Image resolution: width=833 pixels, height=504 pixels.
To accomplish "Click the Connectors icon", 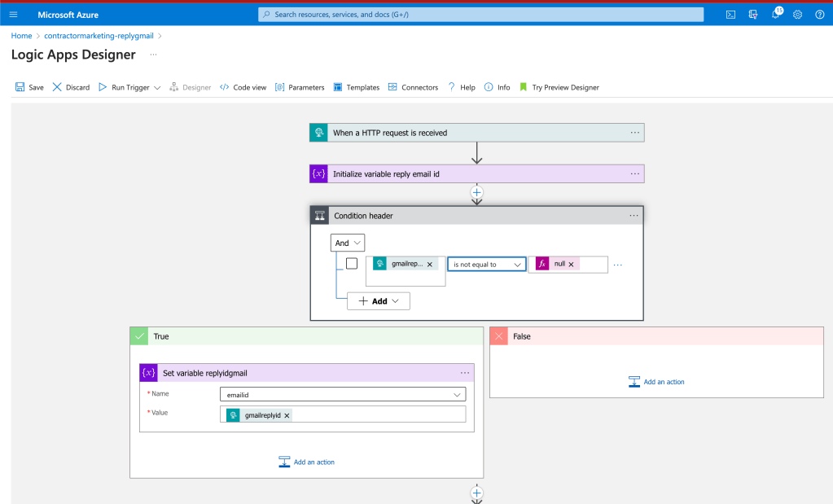I will coord(392,87).
